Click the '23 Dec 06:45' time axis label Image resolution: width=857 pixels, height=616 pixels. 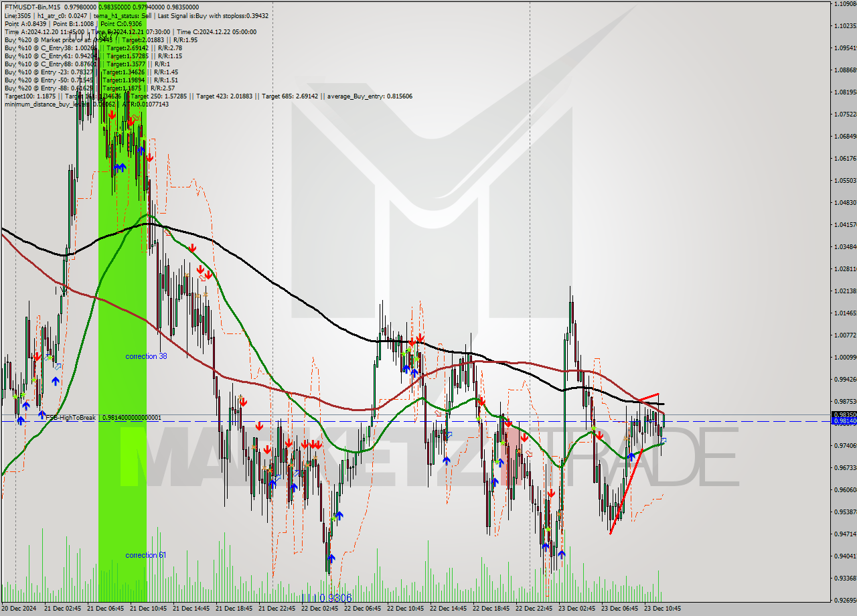pyautogui.click(x=619, y=609)
